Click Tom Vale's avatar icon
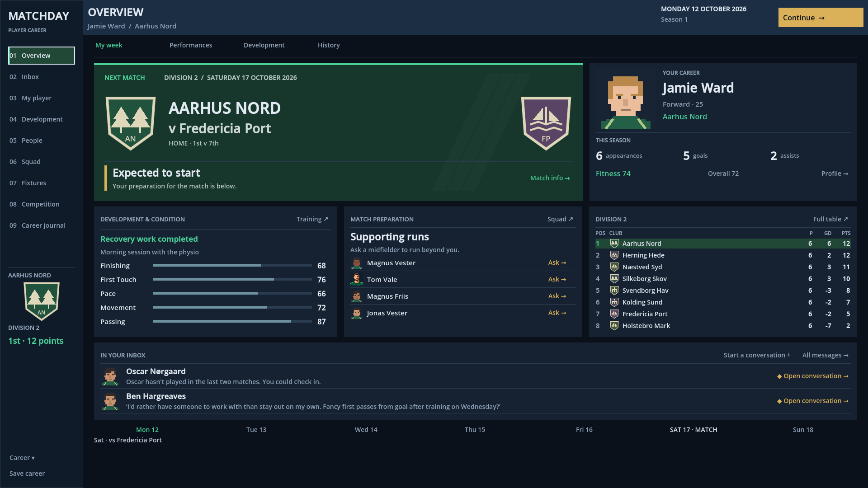 point(357,280)
